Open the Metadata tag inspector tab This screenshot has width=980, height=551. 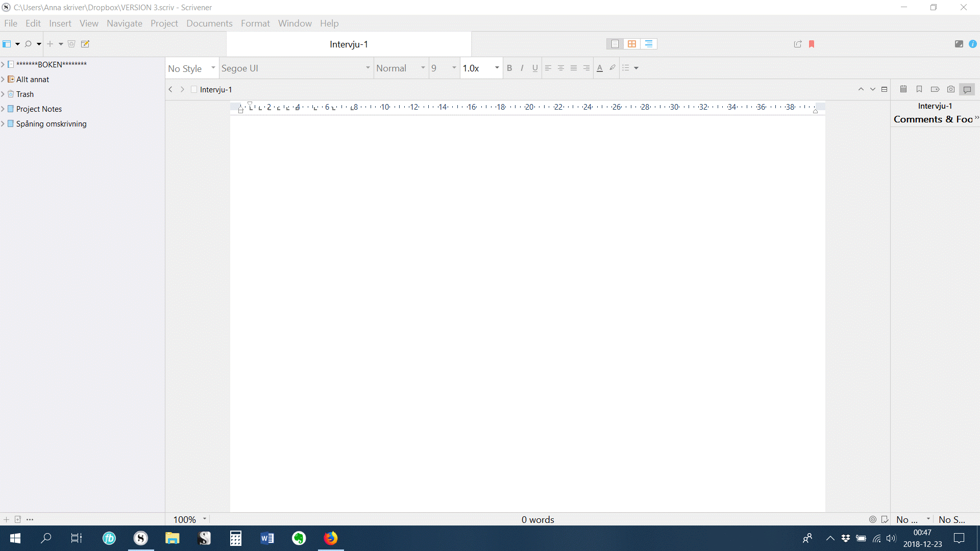(935, 89)
